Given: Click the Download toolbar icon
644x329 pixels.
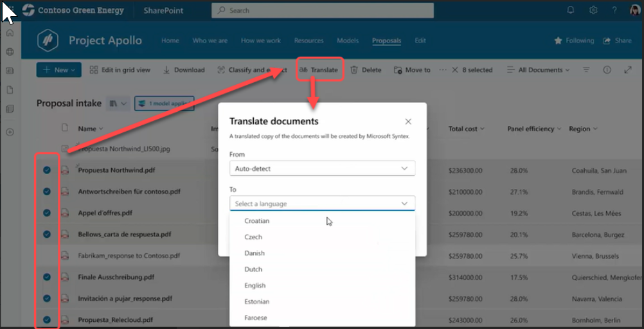Looking at the screenshot, I should [166, 70].
